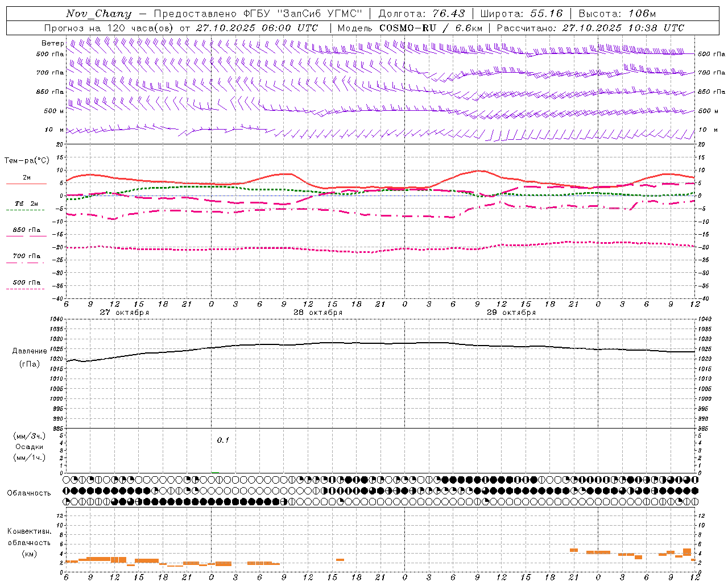Click the '(мм/1ч.)' precipitation unit label
Viewport: 728px width, 582px height.
coord(30,458)
